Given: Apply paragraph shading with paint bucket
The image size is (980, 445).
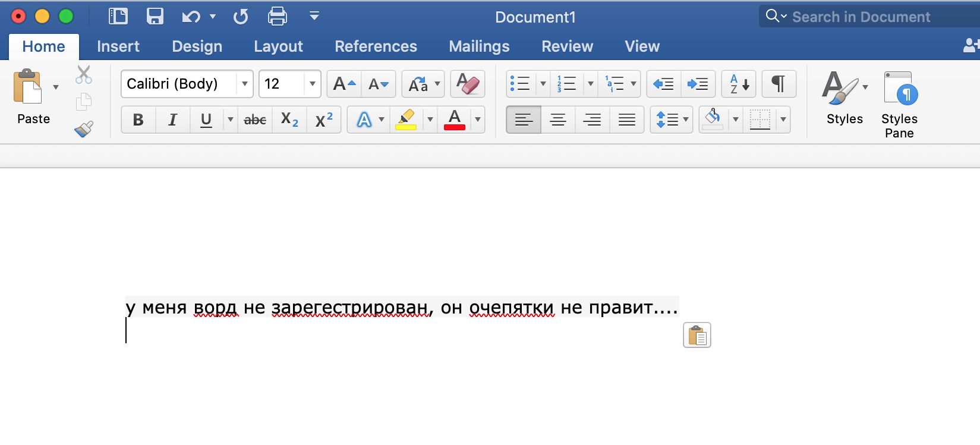Looking at the screenshot, I should 713,120.
